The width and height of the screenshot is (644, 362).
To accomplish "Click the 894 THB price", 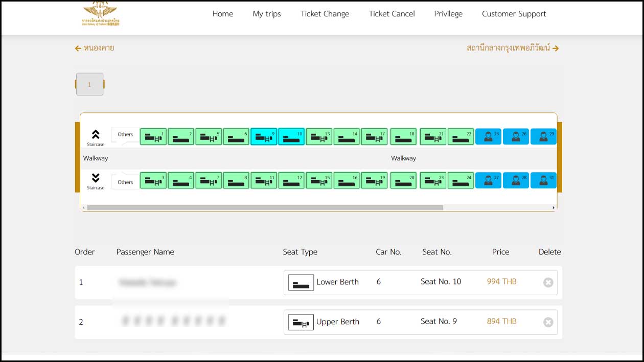I will [x=501, y=321].
